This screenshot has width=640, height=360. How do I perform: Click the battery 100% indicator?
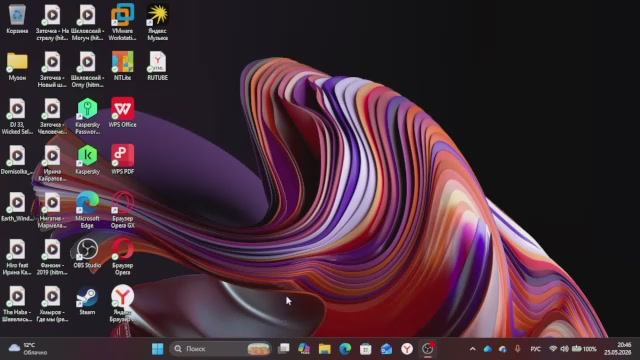(x=584, y=349)
